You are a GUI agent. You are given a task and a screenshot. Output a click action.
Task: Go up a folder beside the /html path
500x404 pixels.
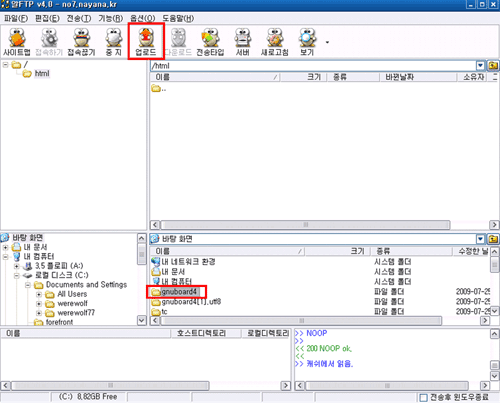493,65
